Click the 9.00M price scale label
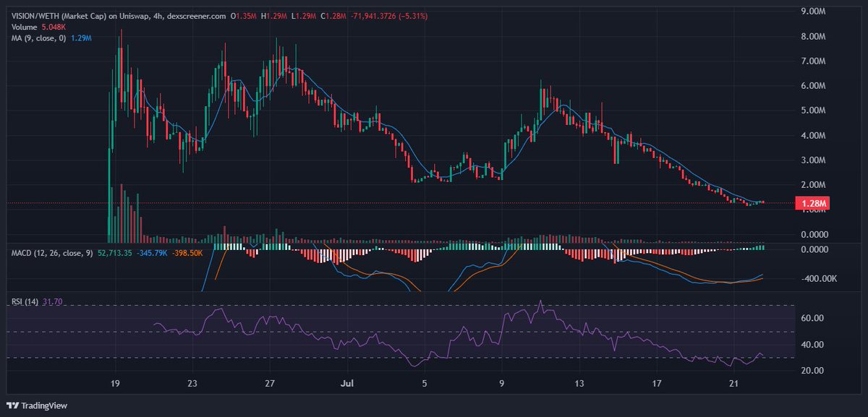Image resolution: width=868 pixels, height=417 pixels. pos(812,10)
